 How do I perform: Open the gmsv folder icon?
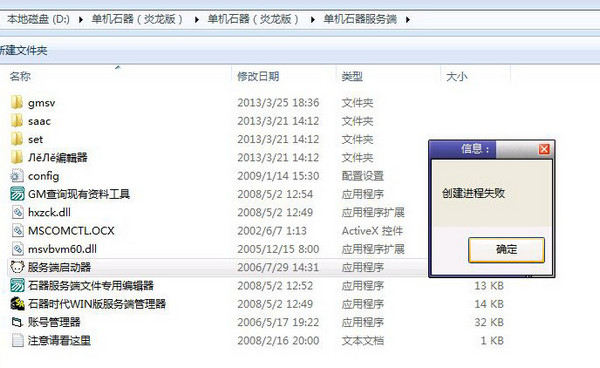click(x=17, y=103)
